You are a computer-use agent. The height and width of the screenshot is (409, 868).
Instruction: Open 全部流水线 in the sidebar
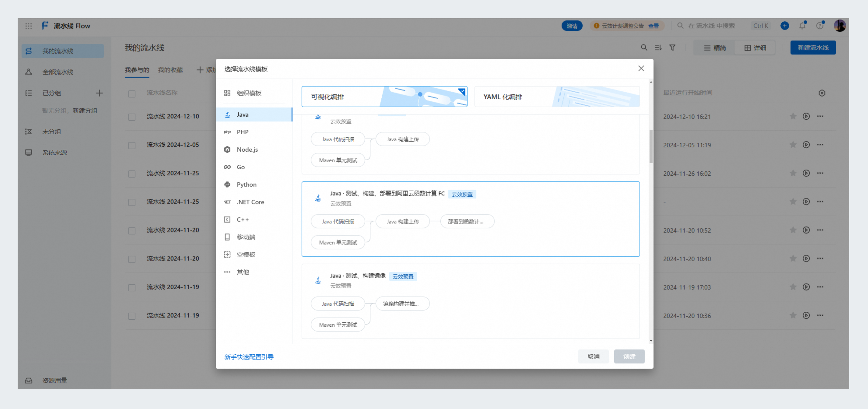pyautogui.click(x=63, y=72)
